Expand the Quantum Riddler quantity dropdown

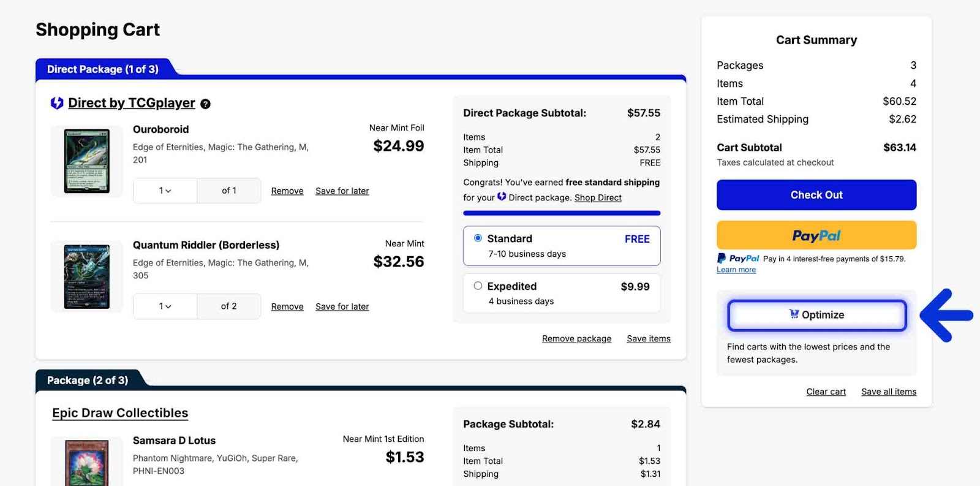pyautogui.click(x=165, y=306)
